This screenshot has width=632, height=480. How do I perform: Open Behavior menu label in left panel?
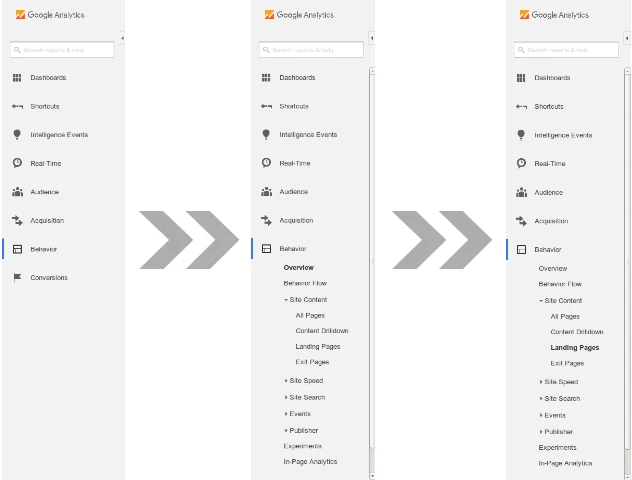(44, 249)
